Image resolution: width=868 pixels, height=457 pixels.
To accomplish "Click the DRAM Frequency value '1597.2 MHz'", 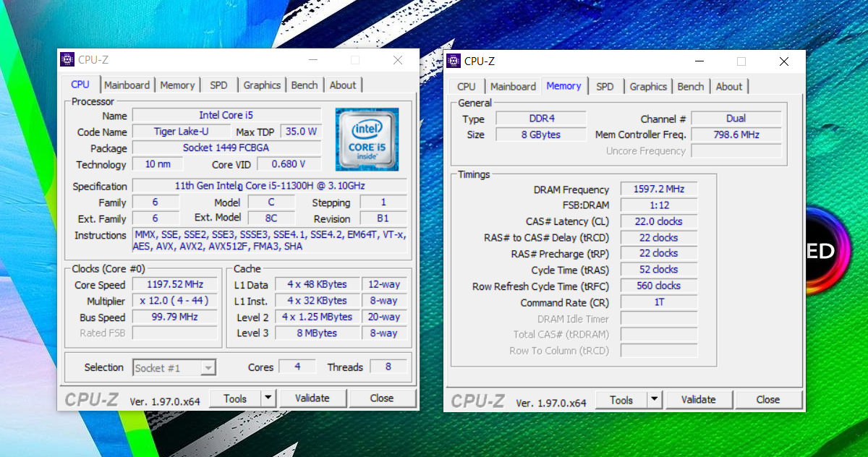I will (659, 189).
